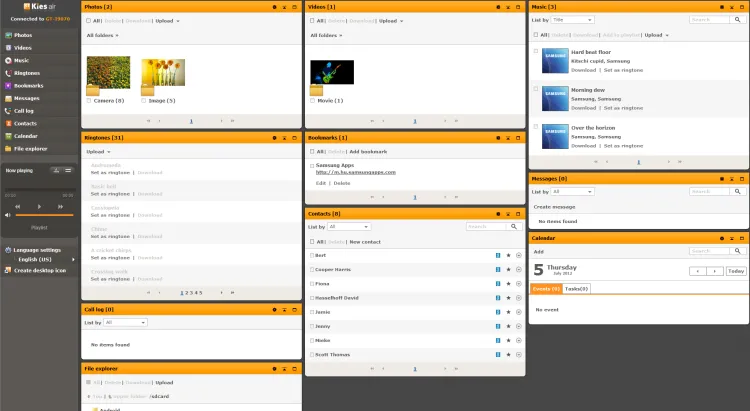Click the Calendar search magnifier icon

tap(738, 251)
